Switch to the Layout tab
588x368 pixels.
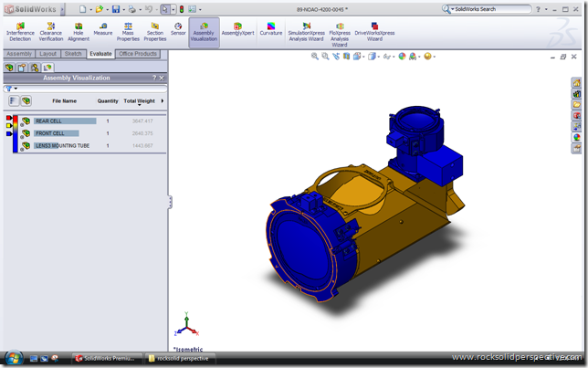tap(48, 54)
